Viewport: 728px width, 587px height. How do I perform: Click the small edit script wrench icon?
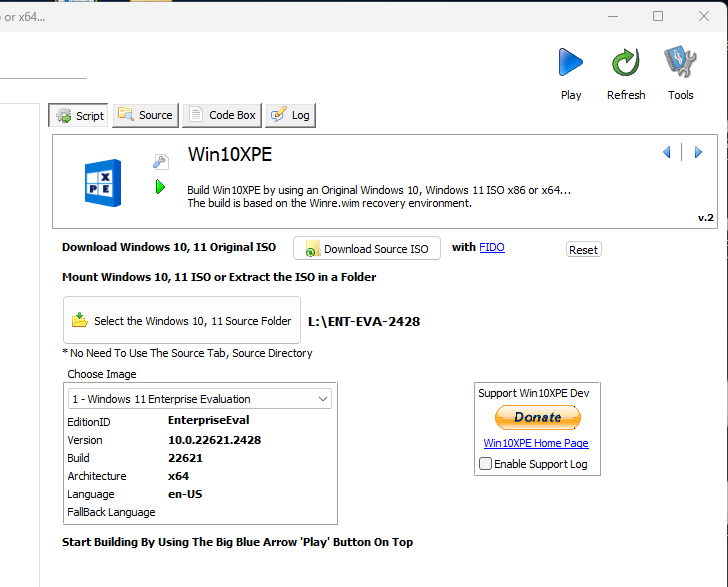(x=161, y=162)
